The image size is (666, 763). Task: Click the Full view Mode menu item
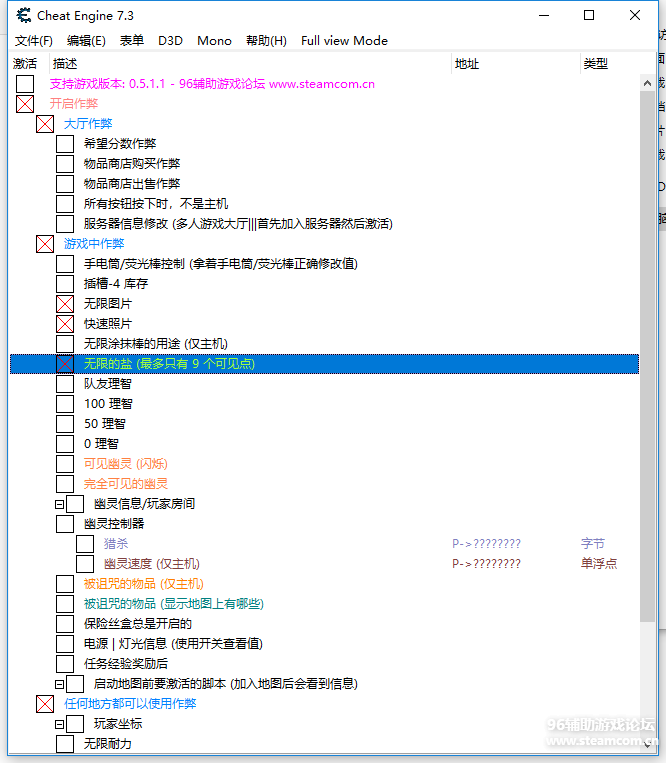pyautogui.click(x=344, y=41)
